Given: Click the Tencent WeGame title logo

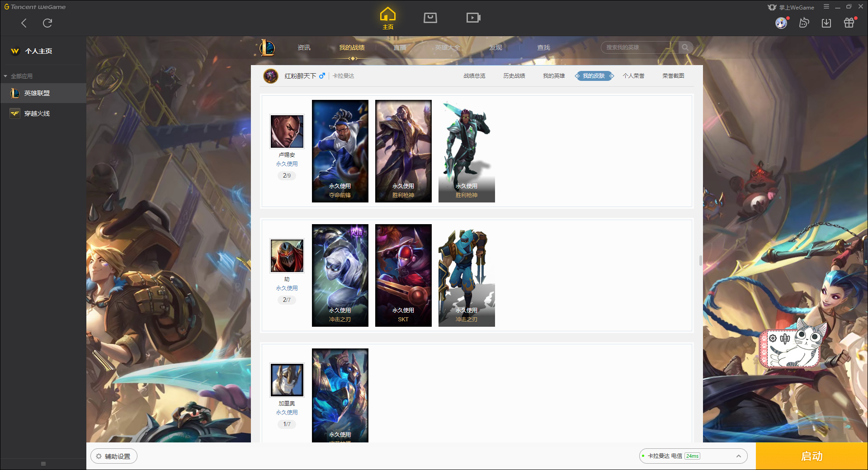Looking at the screenshot, I should tap(35, 7).
